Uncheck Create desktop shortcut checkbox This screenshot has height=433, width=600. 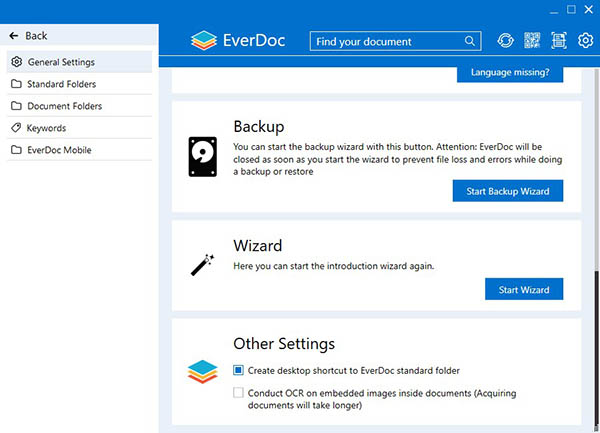238,370
